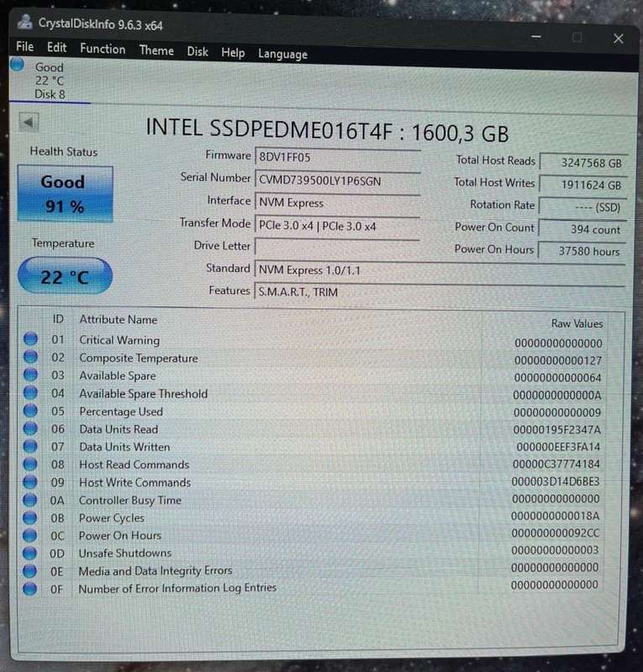Click the Power On Count value 394 count
This screenshot has height=672, width=643.
click(x=582, y=229)
